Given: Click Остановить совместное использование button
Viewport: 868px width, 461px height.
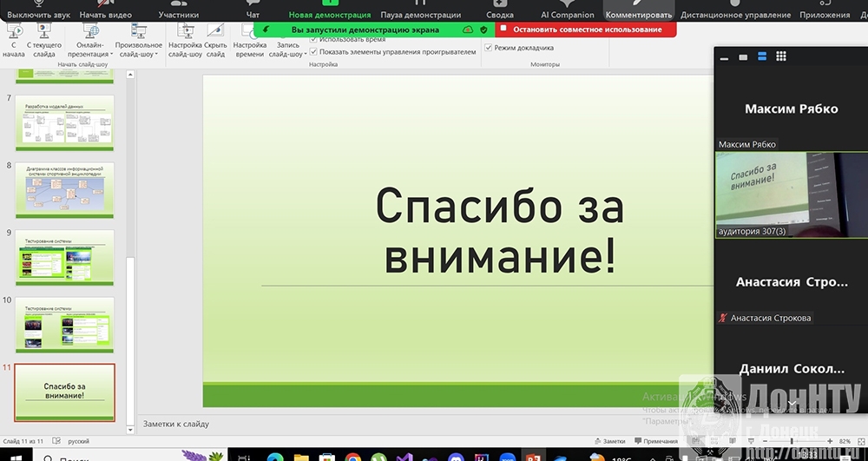Looking at the screenshot, I should tap(586, 30).
